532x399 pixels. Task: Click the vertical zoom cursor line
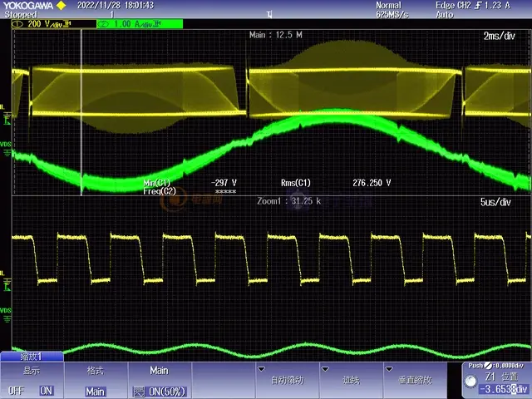coord(81,112)
